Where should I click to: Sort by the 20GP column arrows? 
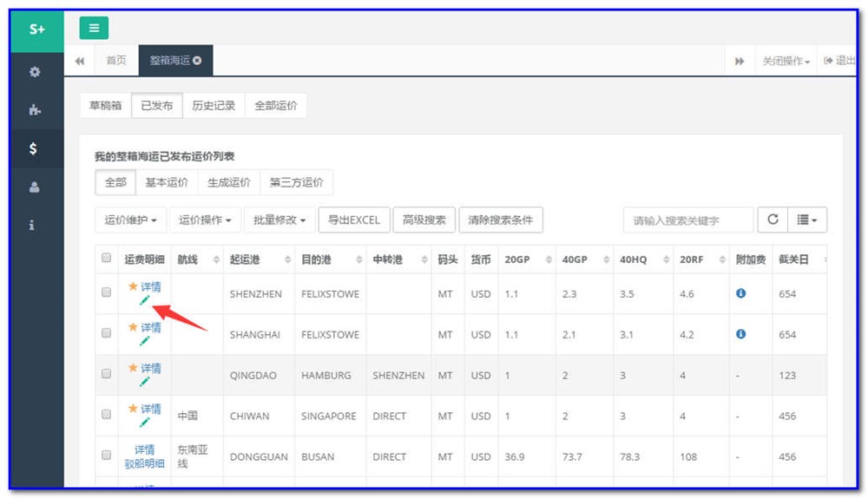549,259
